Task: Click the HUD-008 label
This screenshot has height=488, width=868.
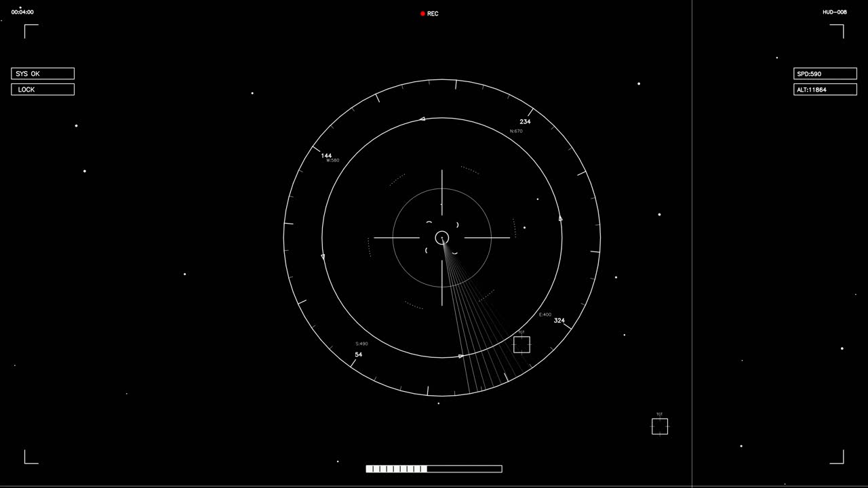Action: coord(835,12)
